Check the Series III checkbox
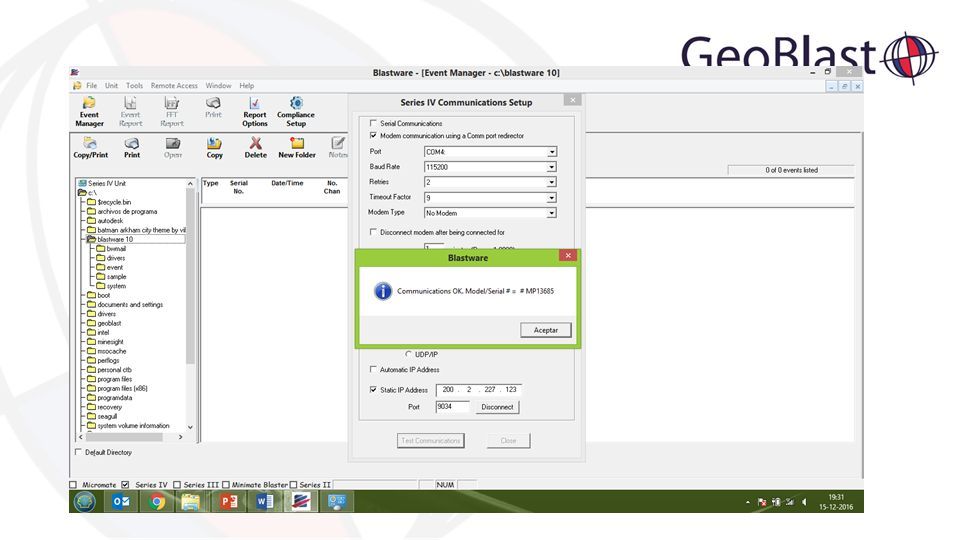Image resolution: width=960 pixels, height=540 pixels. click(177, 484)
